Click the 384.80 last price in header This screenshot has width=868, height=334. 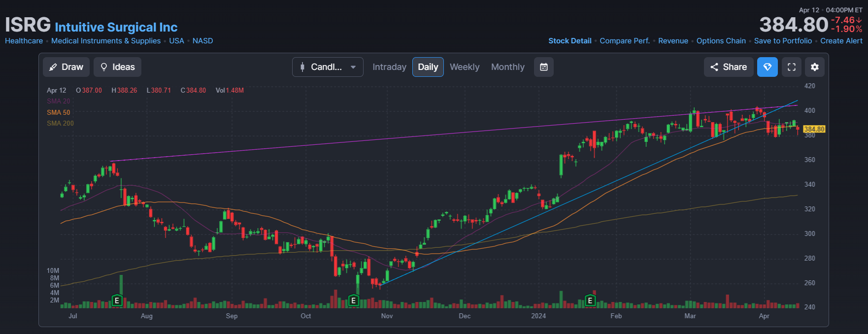coord(794,25)
